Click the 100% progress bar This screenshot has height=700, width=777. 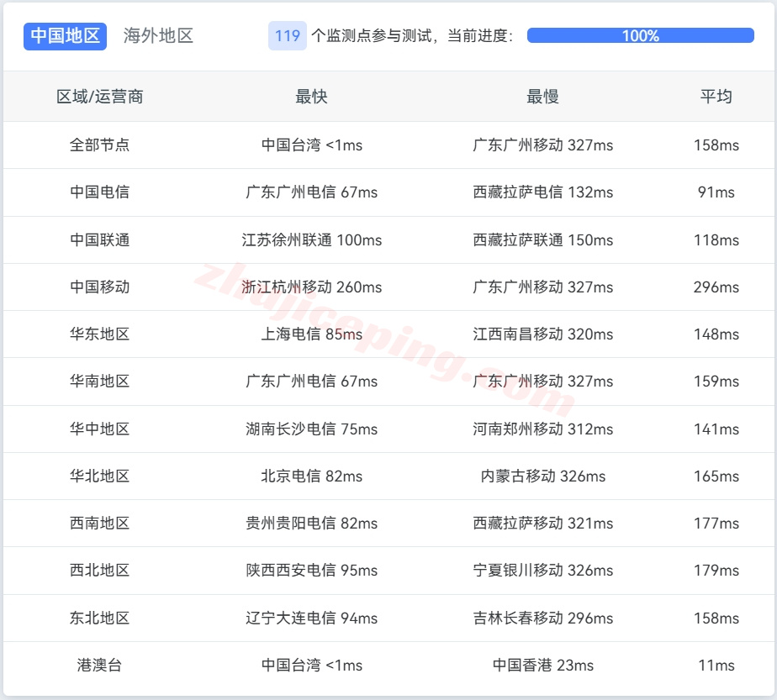(x=640, y=35)
